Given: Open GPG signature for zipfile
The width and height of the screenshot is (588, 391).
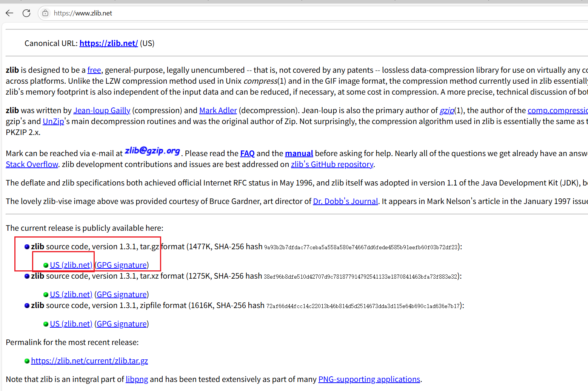Looking at the screenshot, I should point(122,324).
